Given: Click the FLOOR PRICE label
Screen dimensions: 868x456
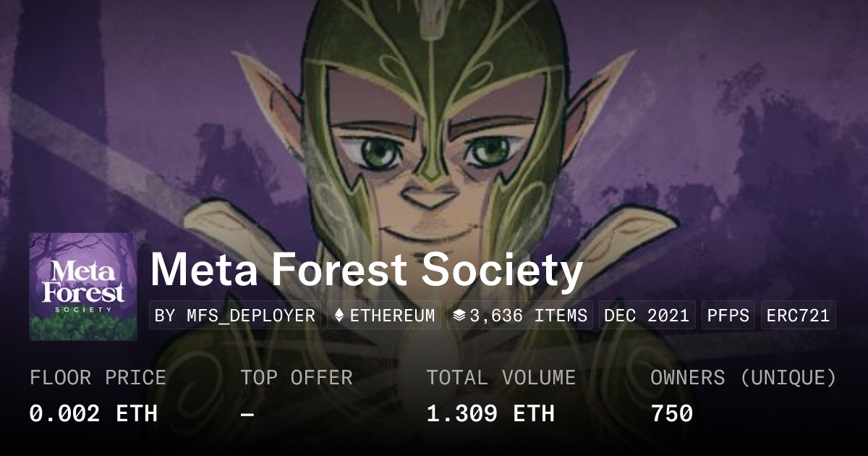Looking at the screenshot, I should pyautogui.click(x=98, y=378).
